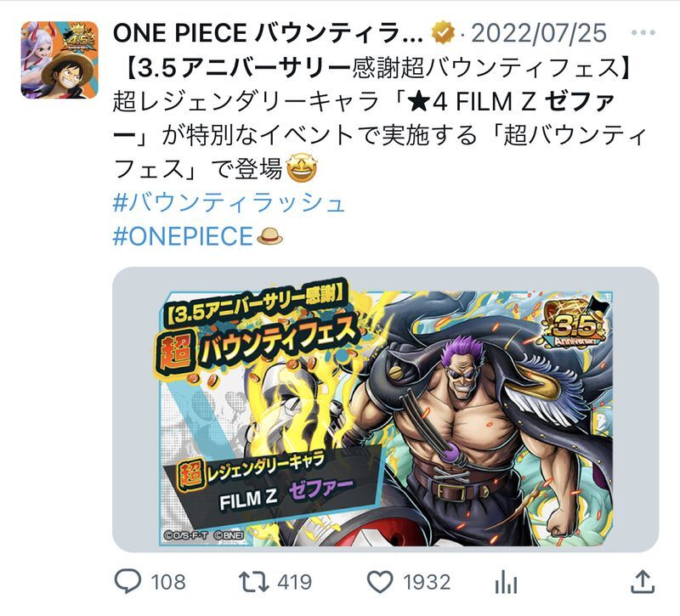Open the Zephyr bounty fest banner image
This screenshot has height=616, width=680.
(386, 410)
